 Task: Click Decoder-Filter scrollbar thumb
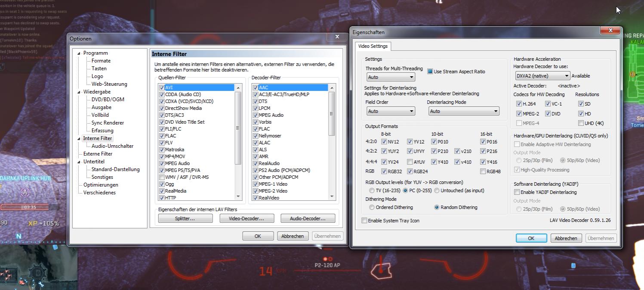click(x=332, y=114)
